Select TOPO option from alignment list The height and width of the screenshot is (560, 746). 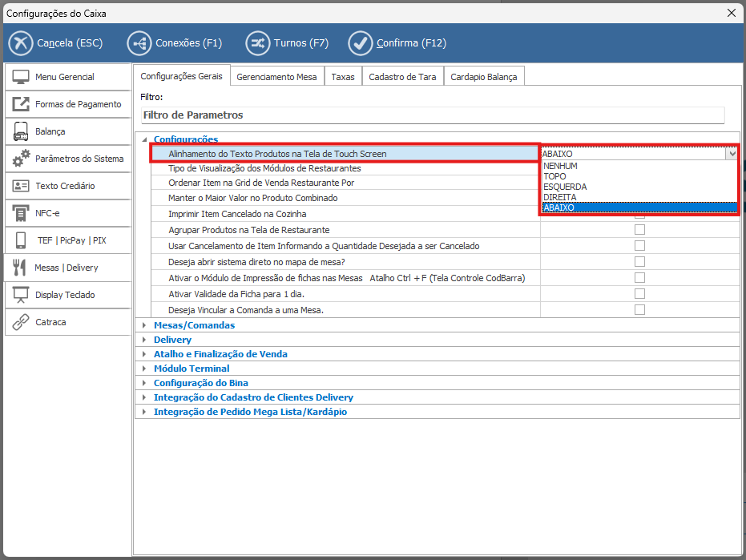554,176
